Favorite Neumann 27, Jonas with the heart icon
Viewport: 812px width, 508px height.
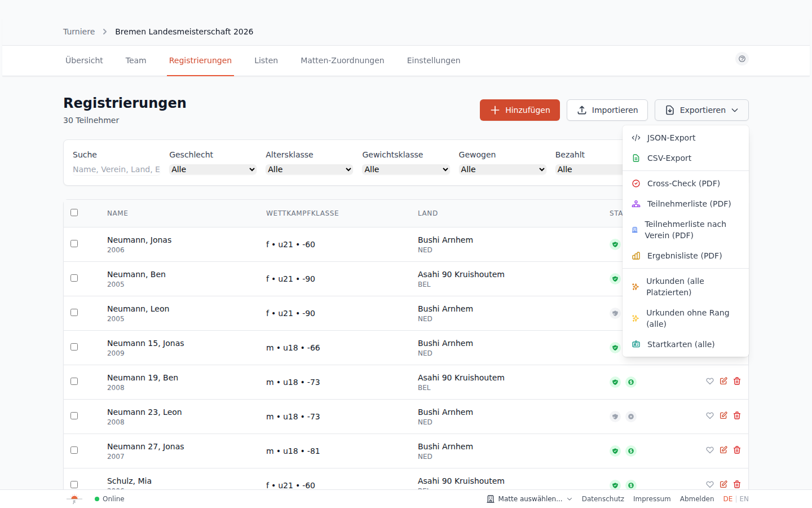[x=710, y=450]
